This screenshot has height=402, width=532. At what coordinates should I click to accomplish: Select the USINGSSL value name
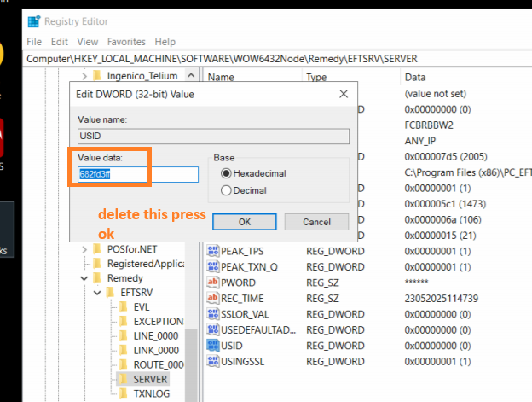(242, 362)
